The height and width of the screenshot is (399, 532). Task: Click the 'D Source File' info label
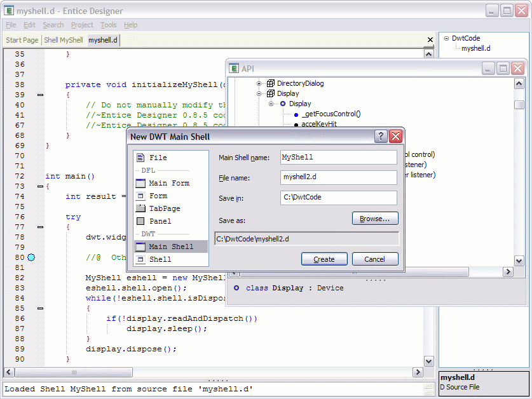coord(460,387)
